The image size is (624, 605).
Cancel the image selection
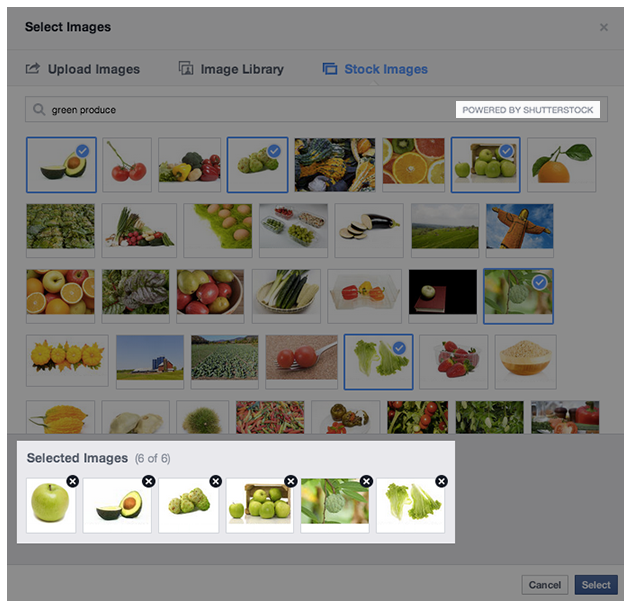pyautogui.click(x=544, y=585)
